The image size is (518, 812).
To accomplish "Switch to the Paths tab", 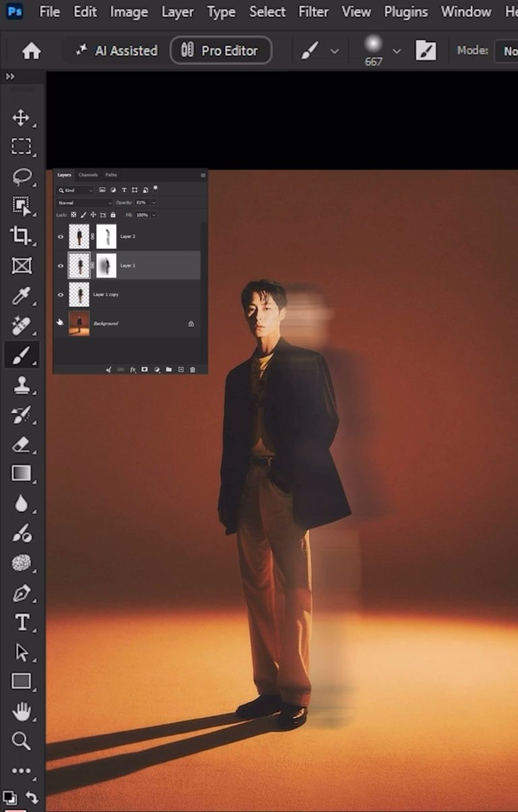I will click(x=111, y=175).
